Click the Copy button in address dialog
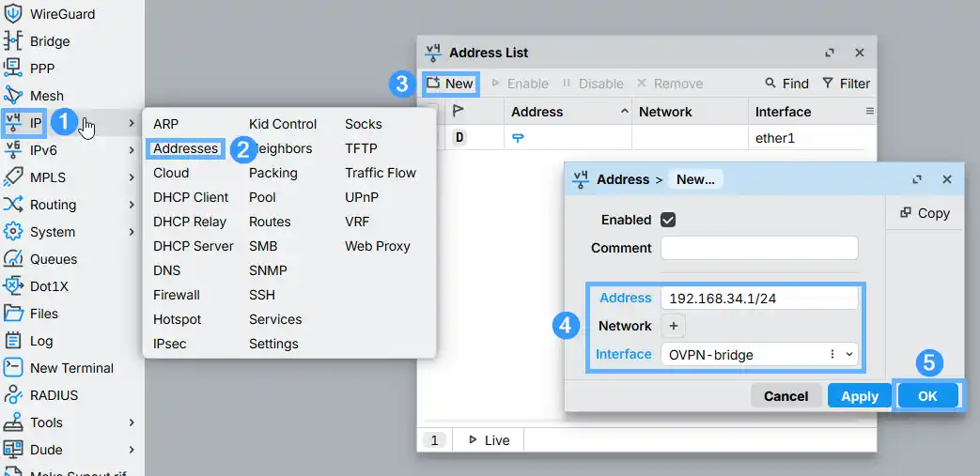Screen dimensions: 980x476 point(925,213)
